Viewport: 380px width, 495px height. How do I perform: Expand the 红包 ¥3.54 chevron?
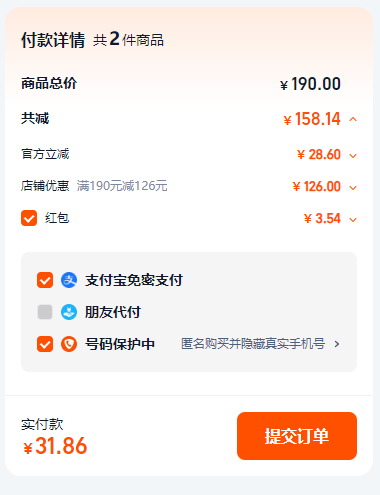tap(353, 219)
